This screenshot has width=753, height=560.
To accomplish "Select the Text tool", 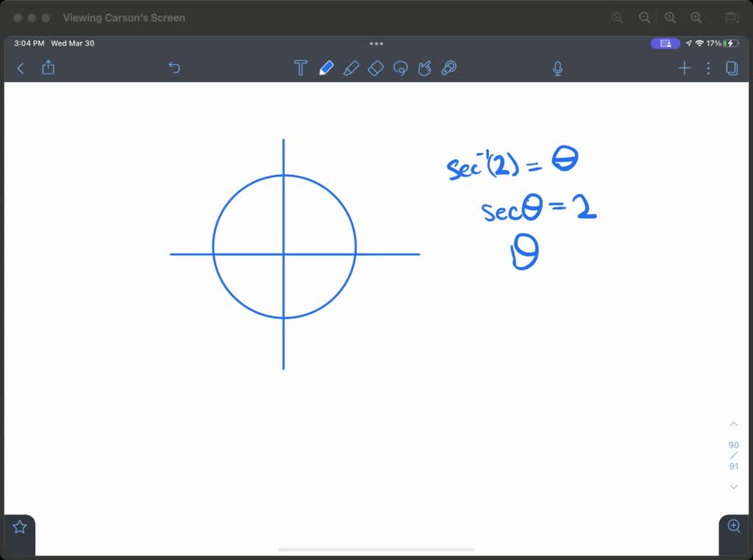I will pos(301,68).
